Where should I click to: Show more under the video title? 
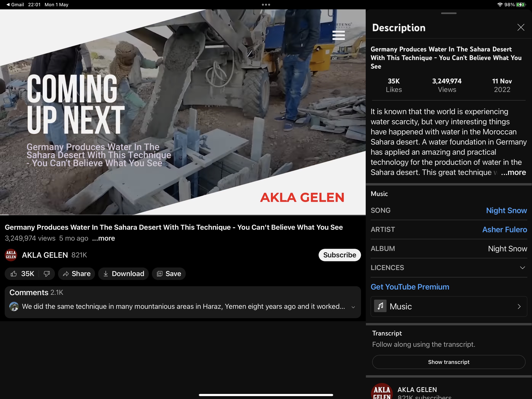pos(103,238)
